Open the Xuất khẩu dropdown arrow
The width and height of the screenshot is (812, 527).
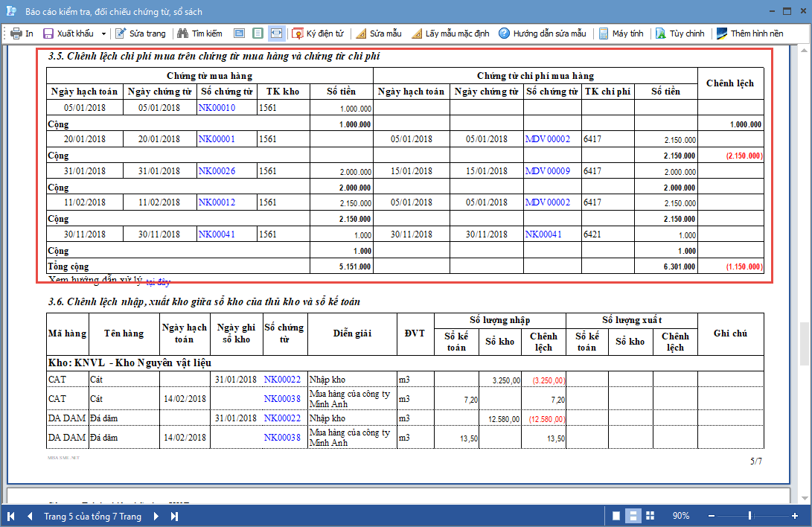coord(103,33)
